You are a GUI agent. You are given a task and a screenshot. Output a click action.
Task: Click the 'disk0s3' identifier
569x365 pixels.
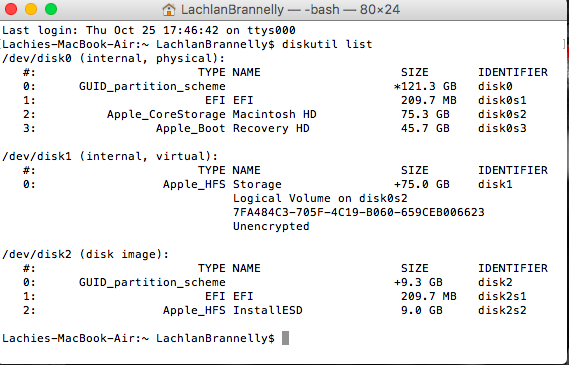(502, 128)
